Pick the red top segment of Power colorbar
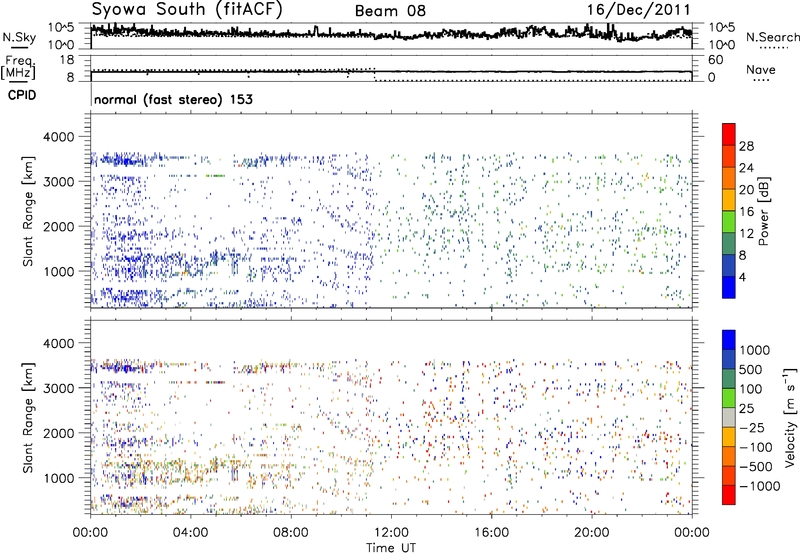 tap(729, 134)
